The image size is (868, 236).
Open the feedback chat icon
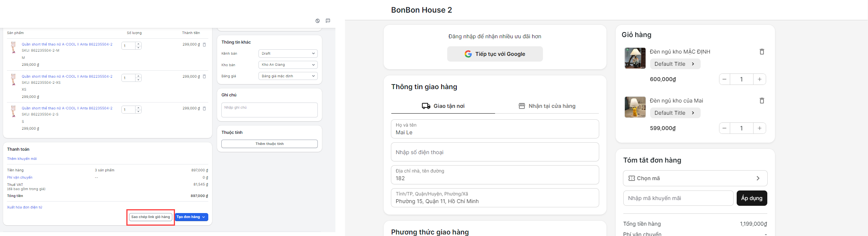coord(328,21)
